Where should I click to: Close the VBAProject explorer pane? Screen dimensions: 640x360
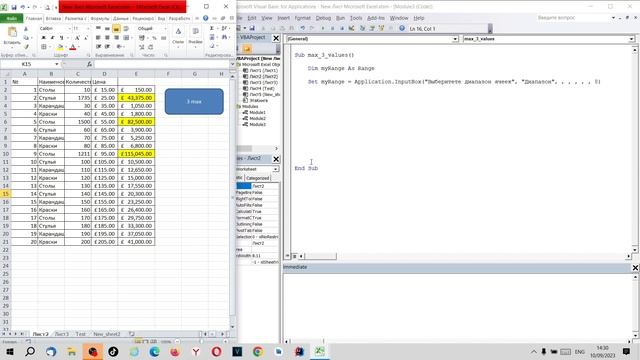click(x=276, y=38)
